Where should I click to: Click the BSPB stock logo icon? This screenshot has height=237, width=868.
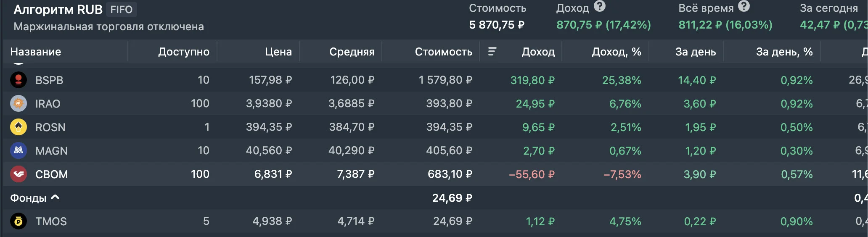19,80
